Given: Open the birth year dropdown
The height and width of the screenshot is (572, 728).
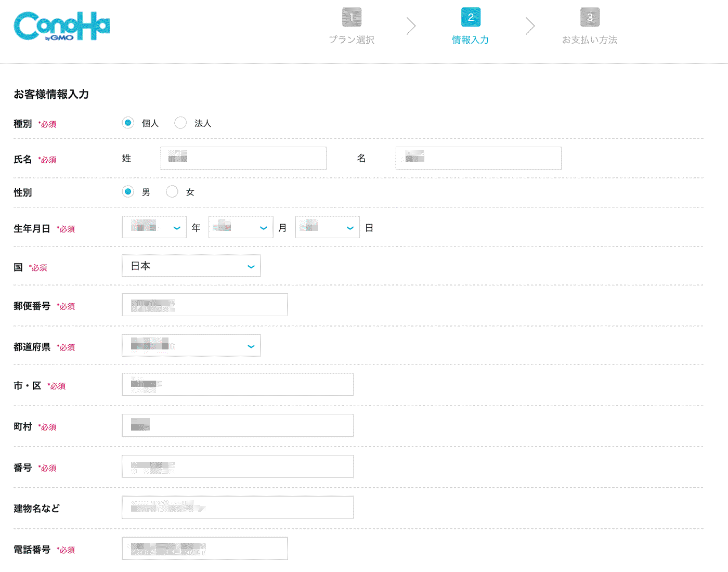Looking at the screenshot, I should click(x=154, y=227).
